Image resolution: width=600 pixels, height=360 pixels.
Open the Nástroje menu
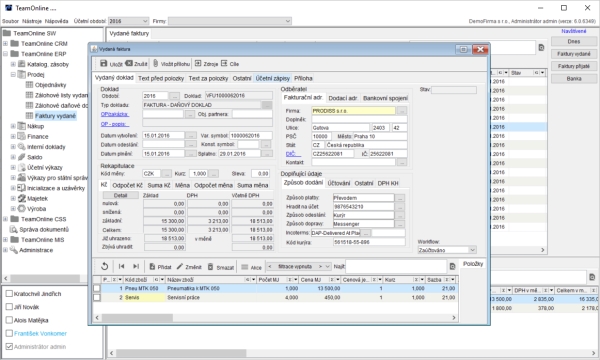click(x=32, y=21)
